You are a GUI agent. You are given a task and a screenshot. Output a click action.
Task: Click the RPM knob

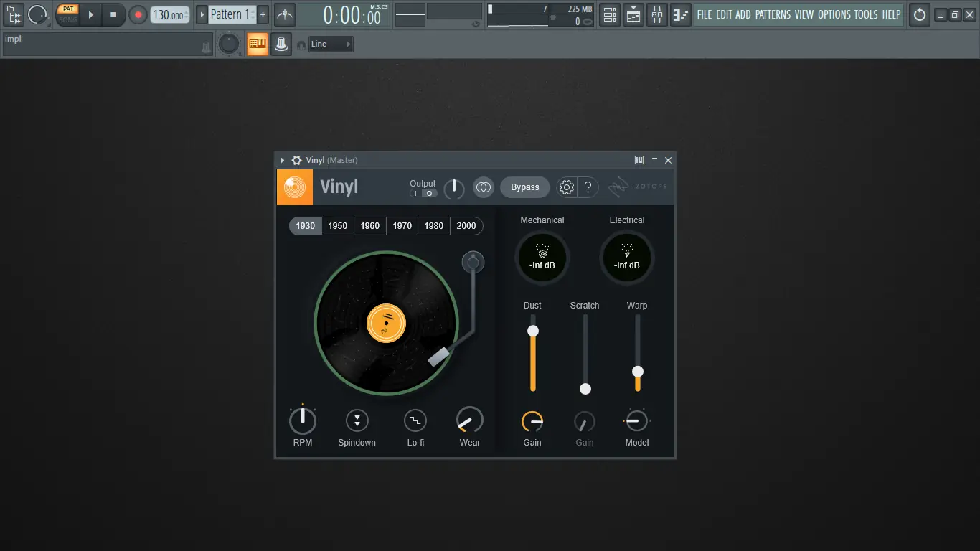click(x=303, y=420)
